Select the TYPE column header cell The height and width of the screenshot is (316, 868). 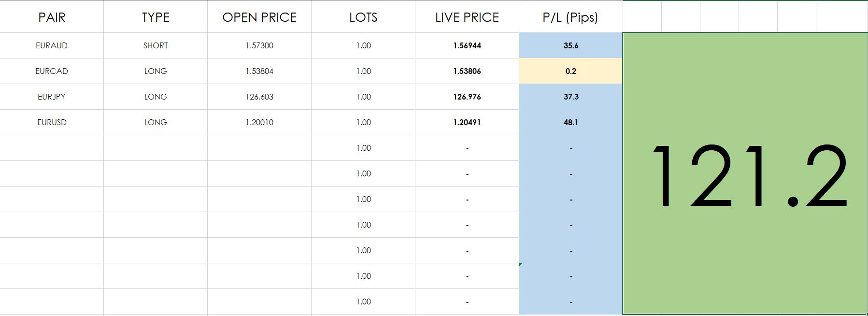(156, 17)
